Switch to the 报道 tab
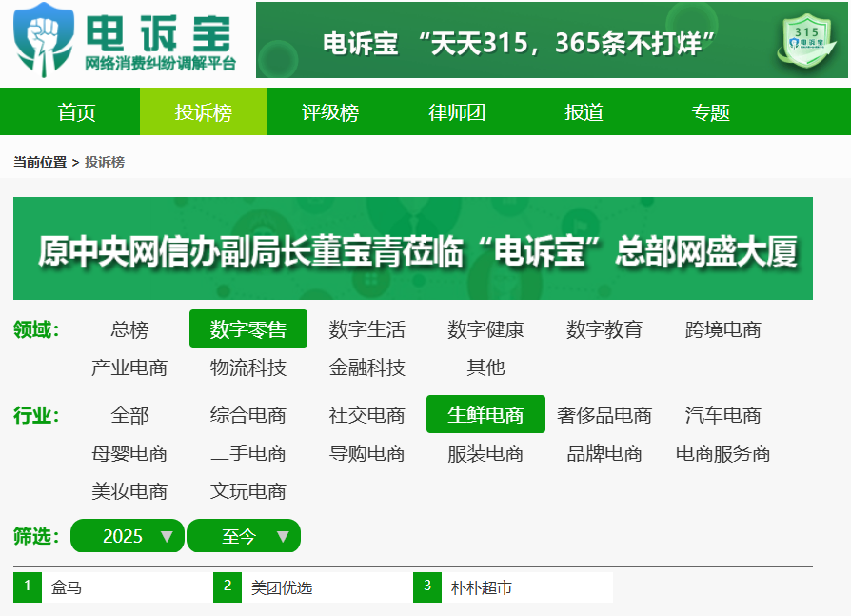The image size is (851, 616). click(x=584, y=111)
